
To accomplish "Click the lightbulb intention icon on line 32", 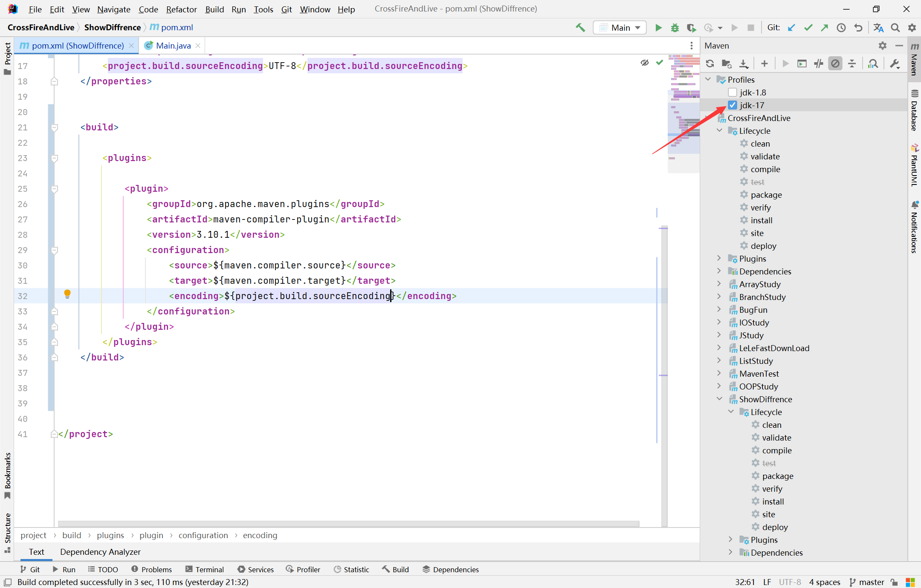I will (x=67, y=294).
